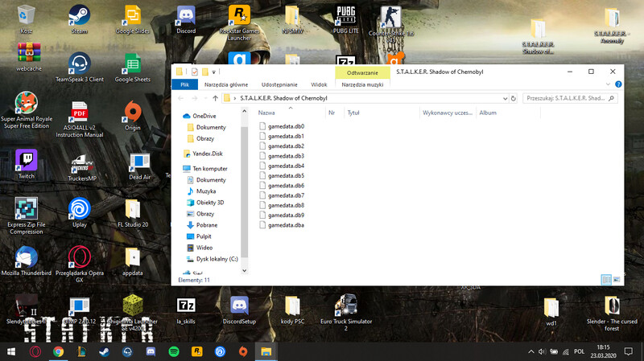Click the Spotify icon in the taskbar
Screen dimensions: 644x361
pyautogui.click(x=173, y=352)
